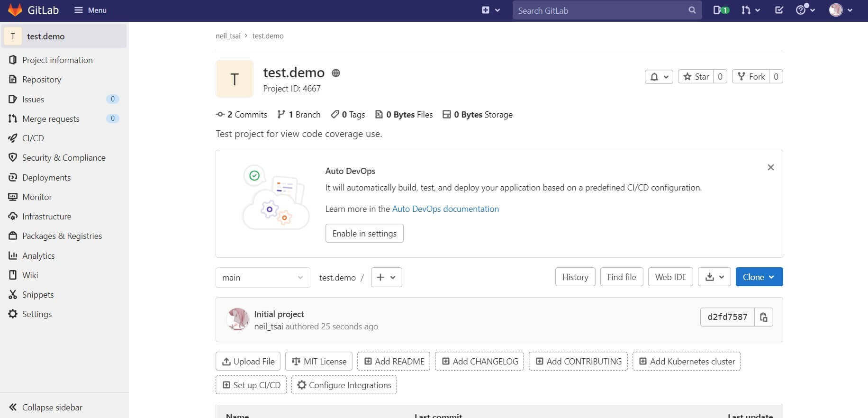
Task: Fork the test.demo project
Action: pyautogui.click(x=751, y=77)
